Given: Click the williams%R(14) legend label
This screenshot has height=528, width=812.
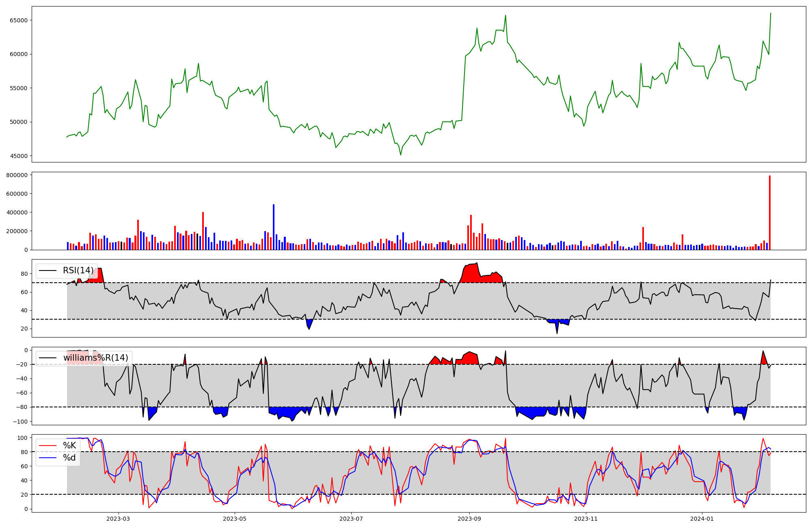Looking at the screenshot, I should (x=95, y=358).
